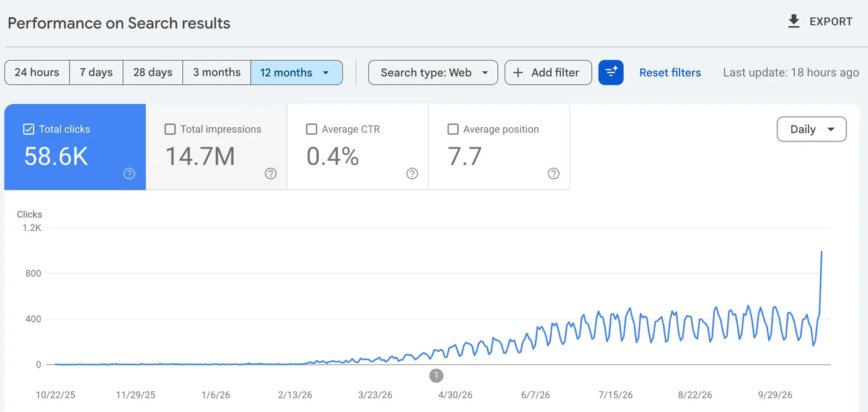
Task: Click the 7.7 average position value
Action: (x=464, y=156)
